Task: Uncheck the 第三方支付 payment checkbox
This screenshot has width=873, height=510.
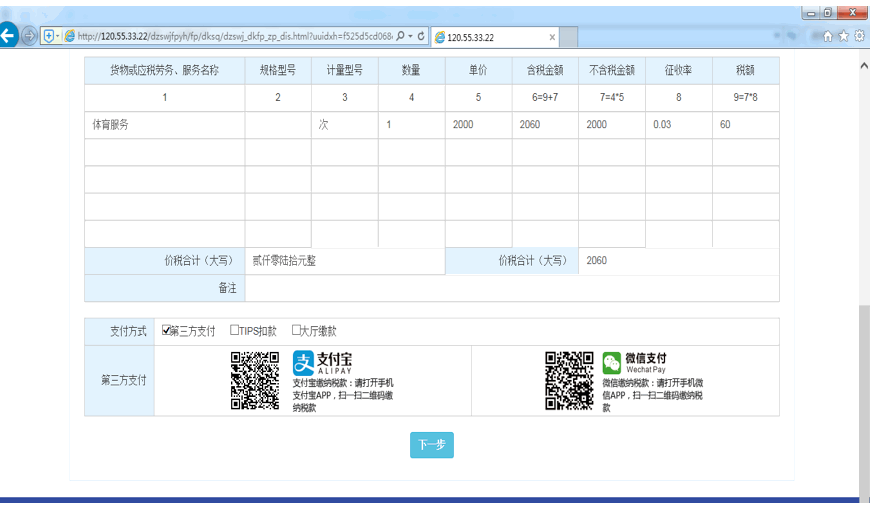Action: pyautogui.click(x=167, y=331)
